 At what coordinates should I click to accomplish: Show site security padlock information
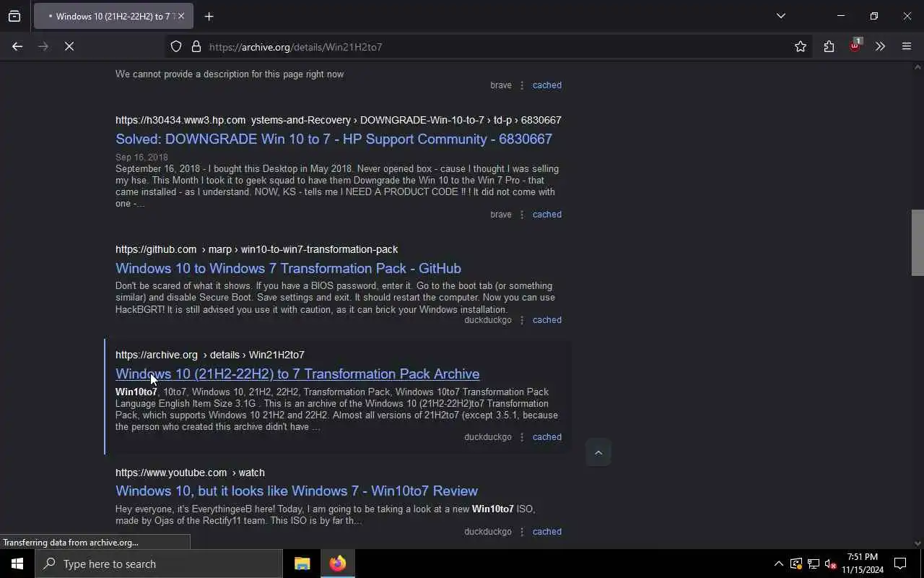(x=196, y=46)
